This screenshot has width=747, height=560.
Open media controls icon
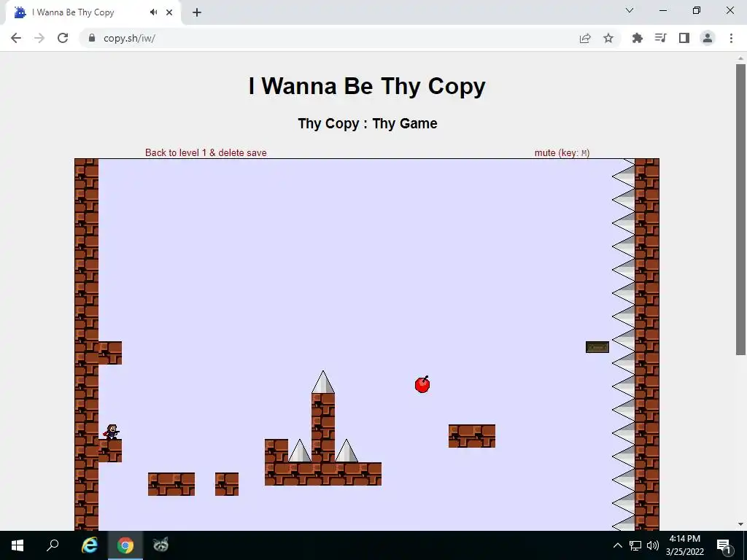660,38
